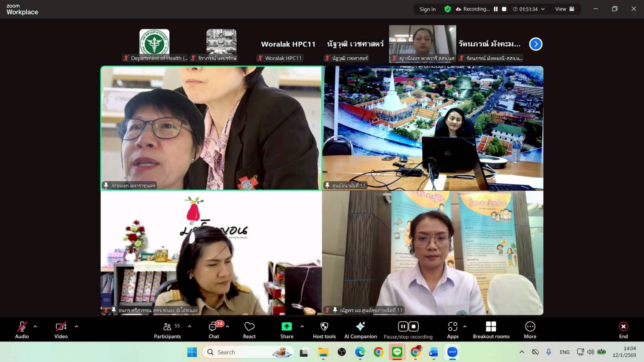Turn on camera with Video button

point(61,330)
